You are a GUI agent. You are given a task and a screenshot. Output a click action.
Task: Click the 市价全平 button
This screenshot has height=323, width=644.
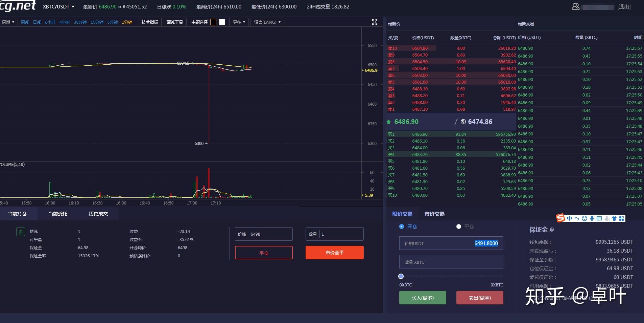[335, 253]
